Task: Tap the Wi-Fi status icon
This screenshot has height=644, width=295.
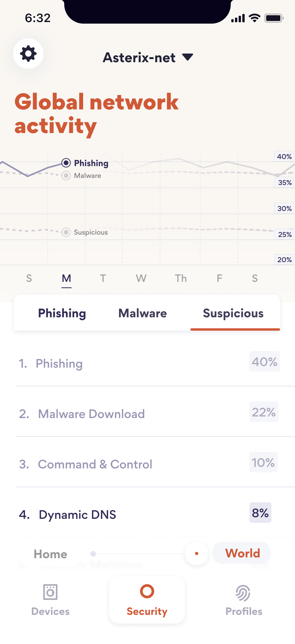Action: (254, 18)
